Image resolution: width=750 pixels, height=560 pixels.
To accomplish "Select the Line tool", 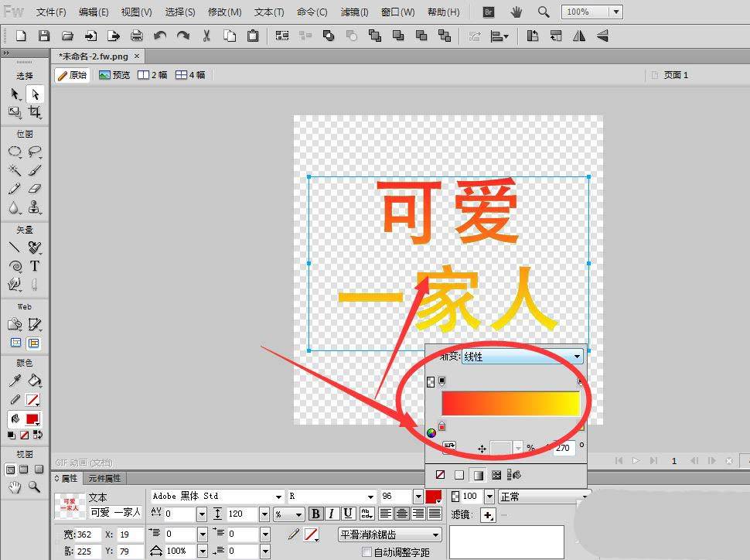I will (x=15, y=248).
